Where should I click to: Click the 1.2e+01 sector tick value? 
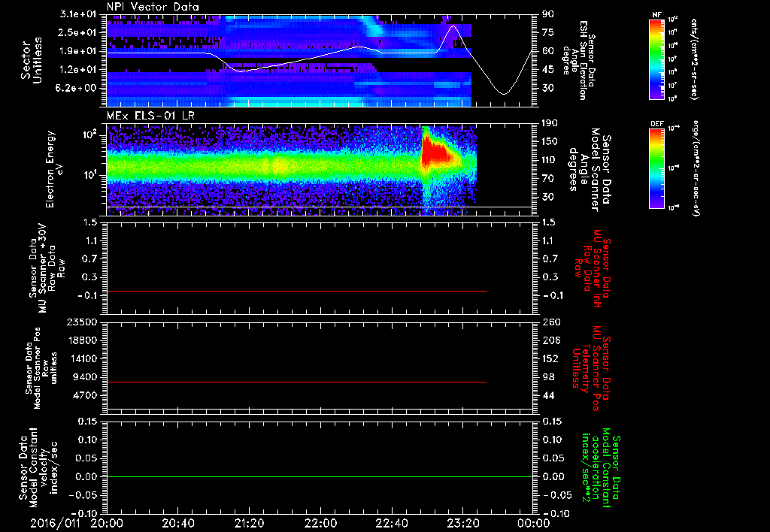[x=78, y=70]
